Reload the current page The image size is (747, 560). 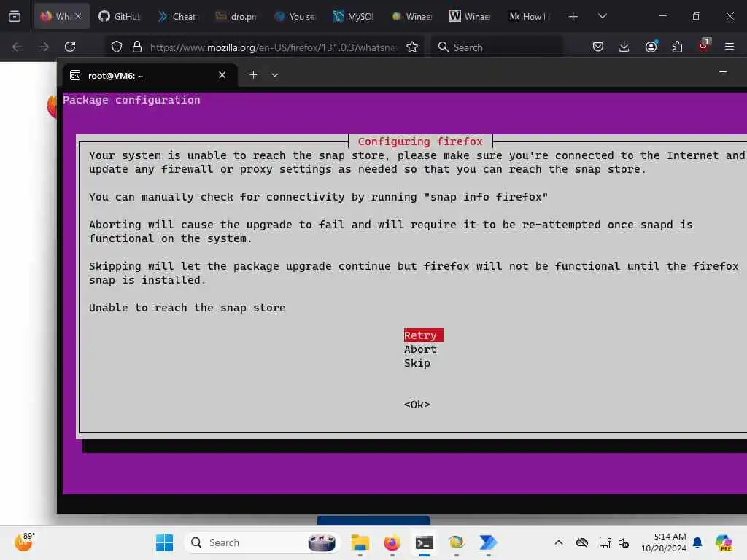(70, 47)
